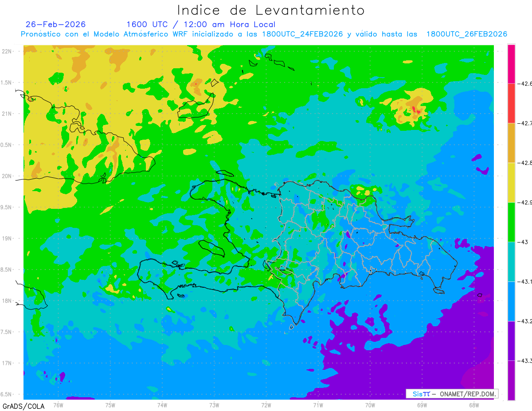
Task: Click the "1800UTC_24FEB2026" initialization time
Action: click(302, 34)
